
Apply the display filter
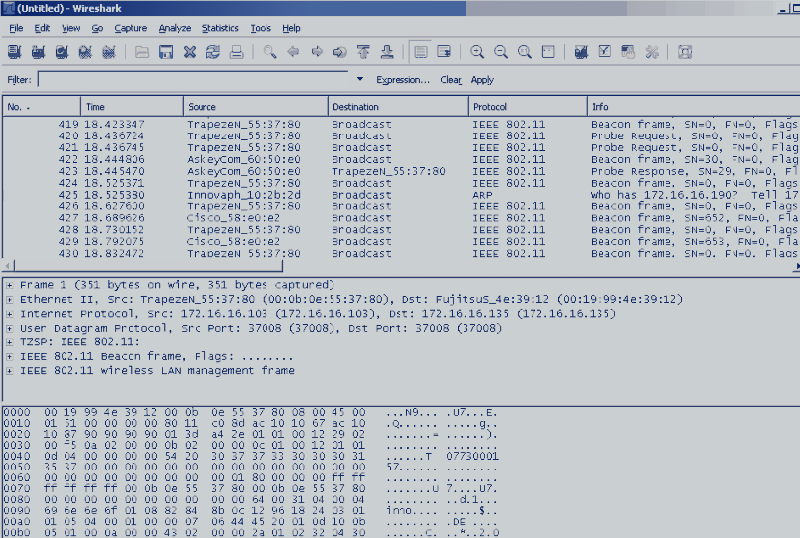[x=482, y=80]
